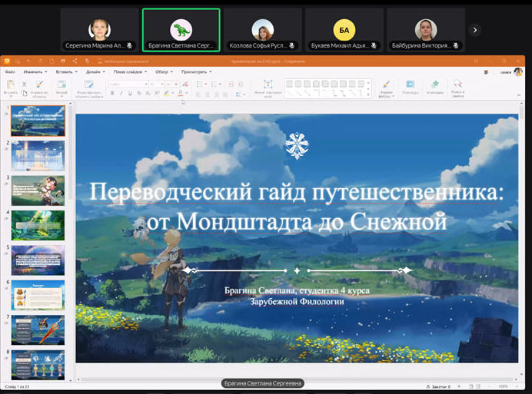The width and height of the screenshot is (532, 394).
Task: Select slide 2 thumbnail
Action: (x=38, y=156)
